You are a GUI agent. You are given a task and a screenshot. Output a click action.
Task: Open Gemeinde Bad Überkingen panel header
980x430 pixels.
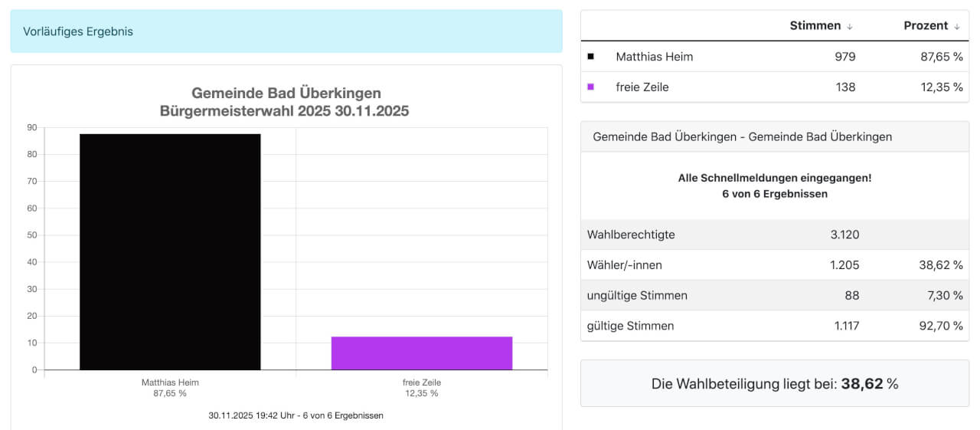pos(774,136)
